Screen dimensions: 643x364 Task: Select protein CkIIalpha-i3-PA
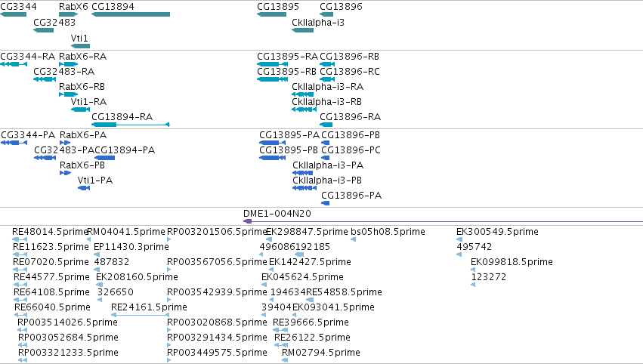click(x=328, y=165)
